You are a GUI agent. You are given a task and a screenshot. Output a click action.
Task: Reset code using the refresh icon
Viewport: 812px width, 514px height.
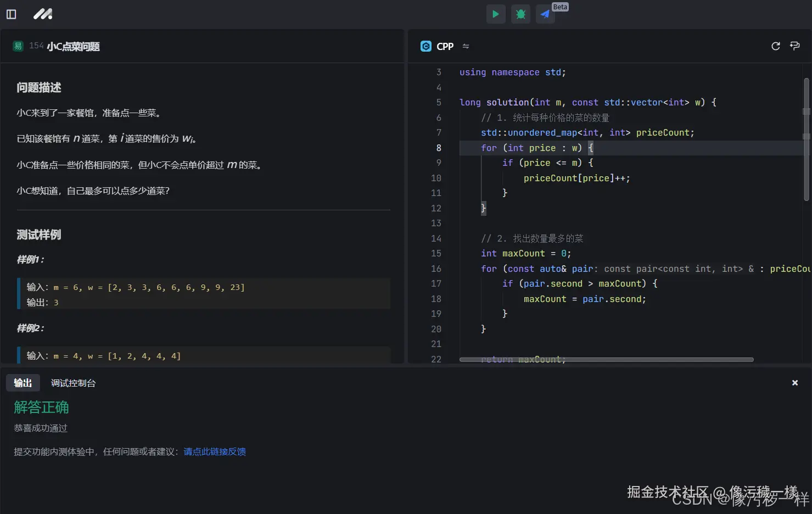pyautogui.click(x=775, y=46)
